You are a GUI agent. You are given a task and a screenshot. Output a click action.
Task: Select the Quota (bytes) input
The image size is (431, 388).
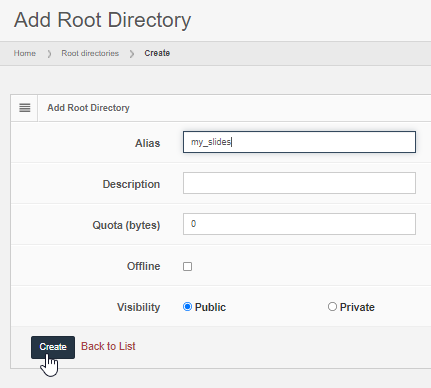[299, 224]
